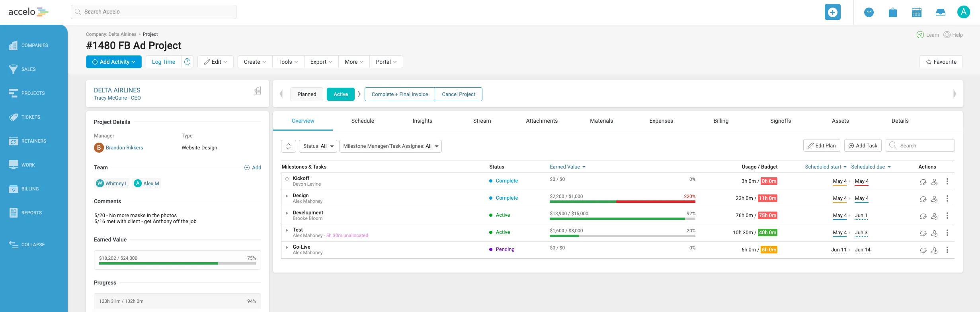Sort by Scheduled start column

pos(826,167)
